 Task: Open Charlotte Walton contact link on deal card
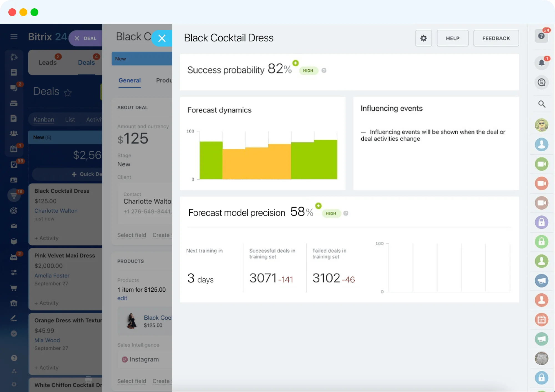tap(56, 211)
